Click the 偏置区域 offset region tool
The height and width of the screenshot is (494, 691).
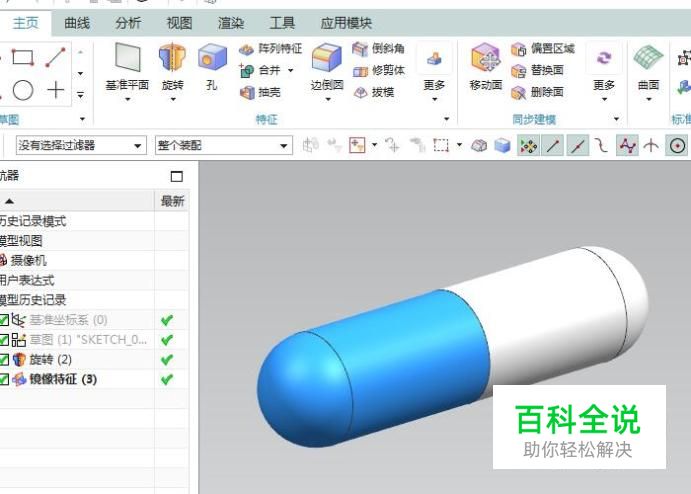[x=542, y=48]
